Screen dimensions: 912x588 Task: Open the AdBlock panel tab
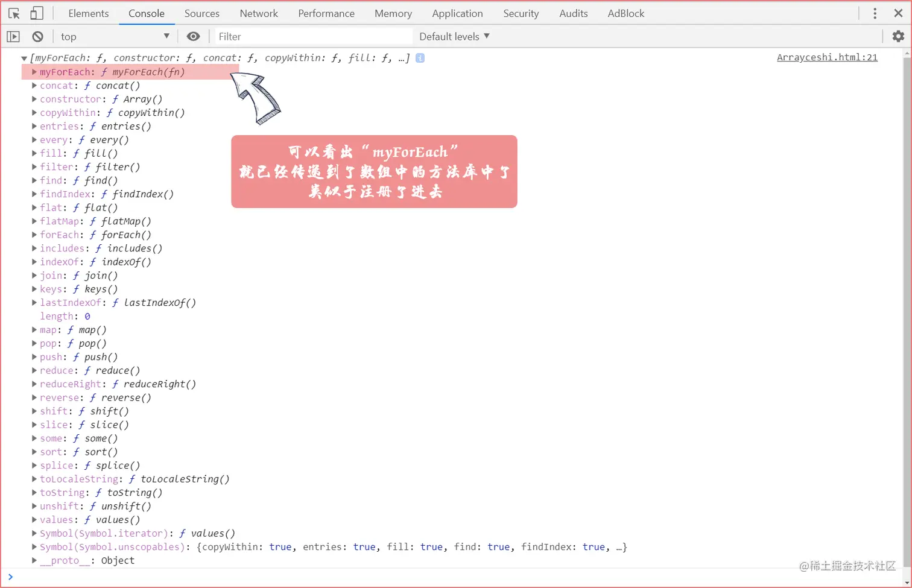click(x=625, y=13)
